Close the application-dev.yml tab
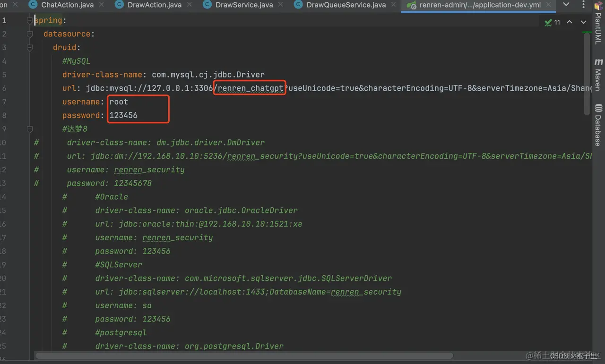The height and width of the screenshot is (364, 605). pos(550,5)
